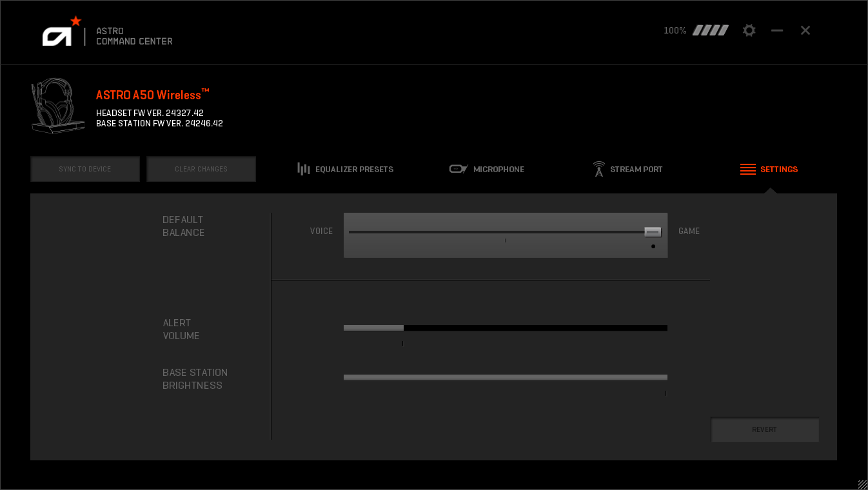Click the 100% battery text
The height and width of the screenshot is (490, 868).
(675, 30)
